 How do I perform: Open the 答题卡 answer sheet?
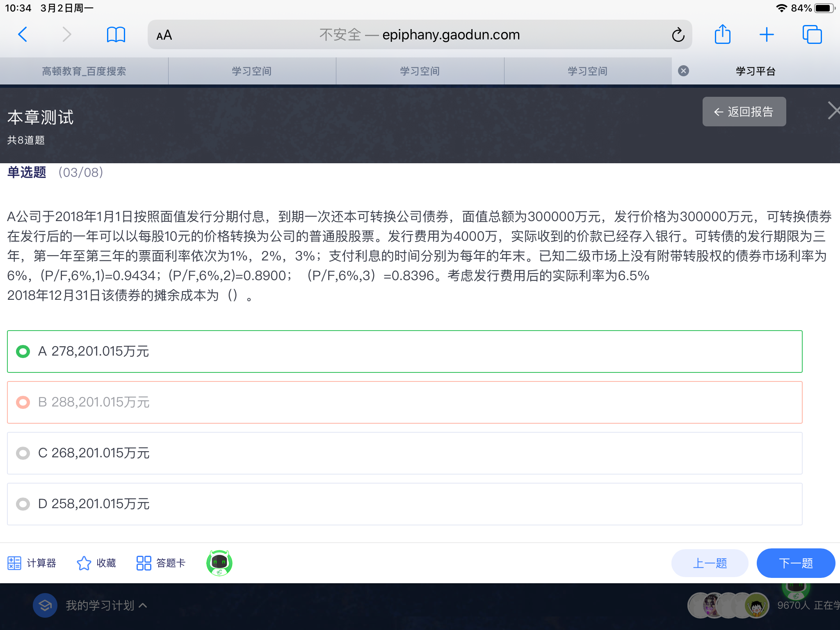tap(161, 563)
